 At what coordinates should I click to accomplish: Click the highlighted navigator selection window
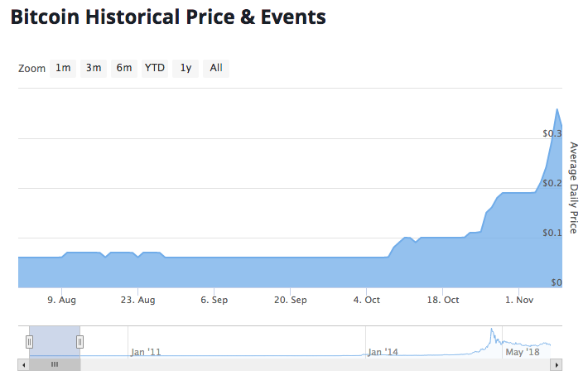[55, 342]
